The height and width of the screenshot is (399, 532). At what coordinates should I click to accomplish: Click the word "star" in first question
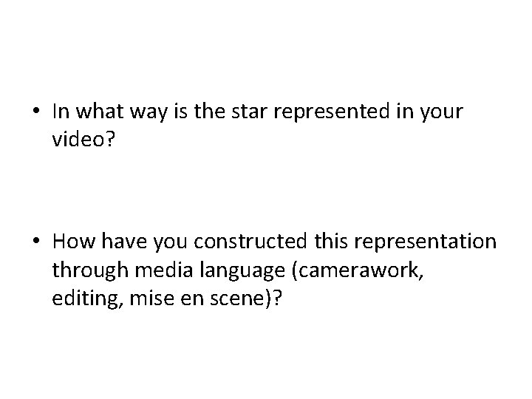click(237, 112)
